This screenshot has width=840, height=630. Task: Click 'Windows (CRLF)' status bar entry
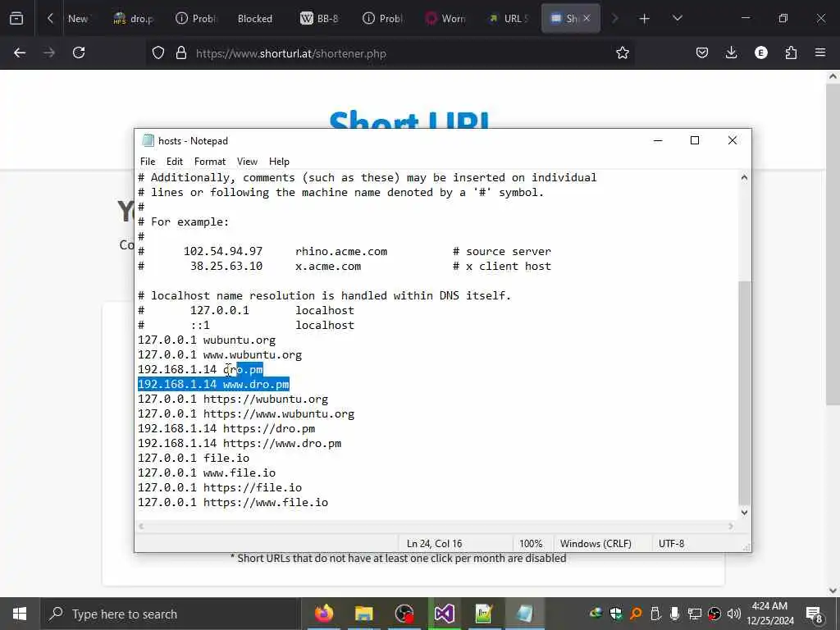click(596, 544)
